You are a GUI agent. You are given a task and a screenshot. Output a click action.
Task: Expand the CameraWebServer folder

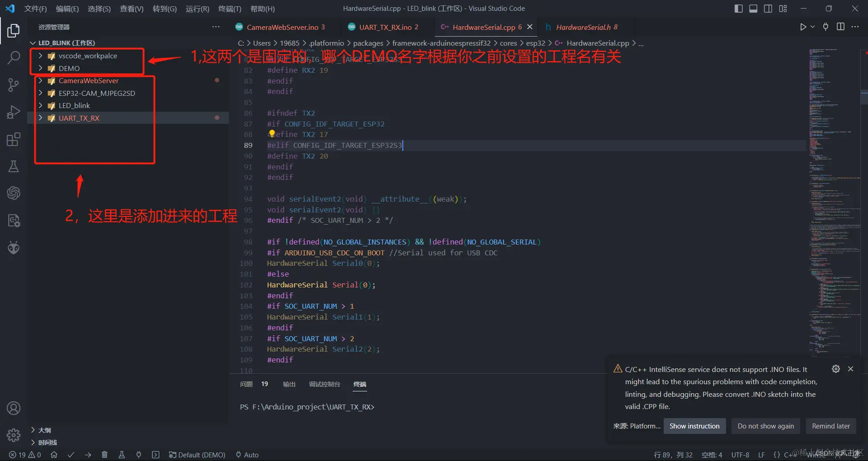coord(41,80)
